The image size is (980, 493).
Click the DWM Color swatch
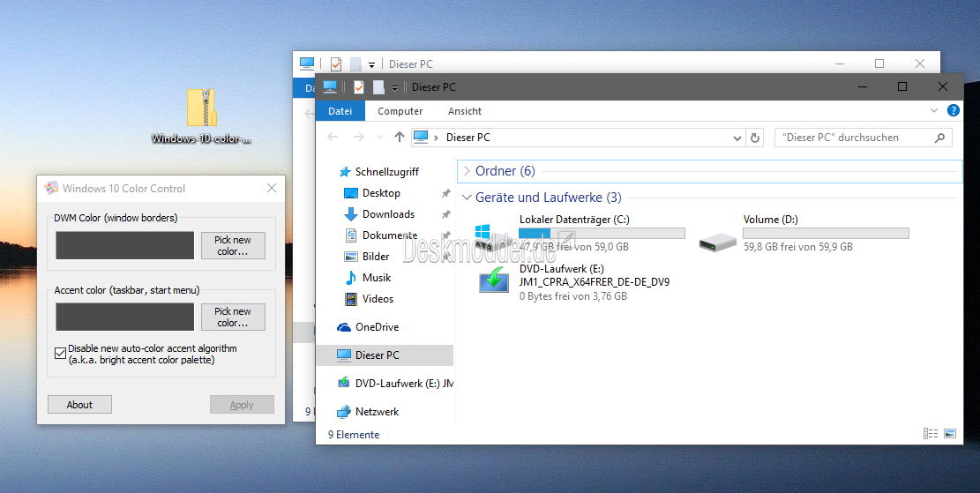coord(124,245)
